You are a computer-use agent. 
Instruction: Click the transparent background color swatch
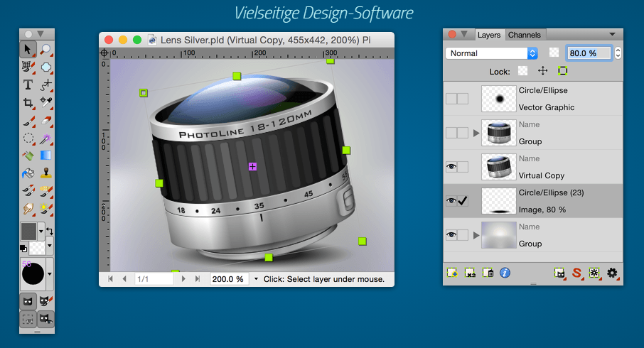38,248
